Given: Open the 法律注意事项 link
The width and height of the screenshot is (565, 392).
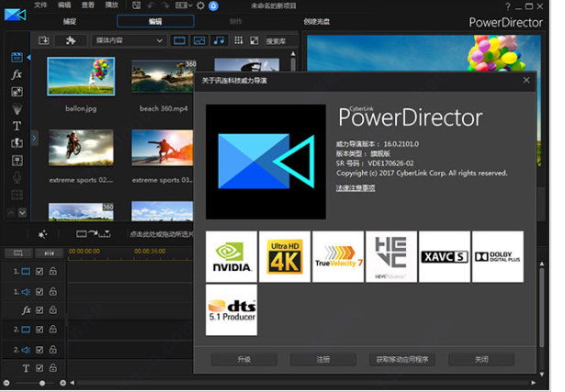Looking at the screenshot, I should [356, 188].
